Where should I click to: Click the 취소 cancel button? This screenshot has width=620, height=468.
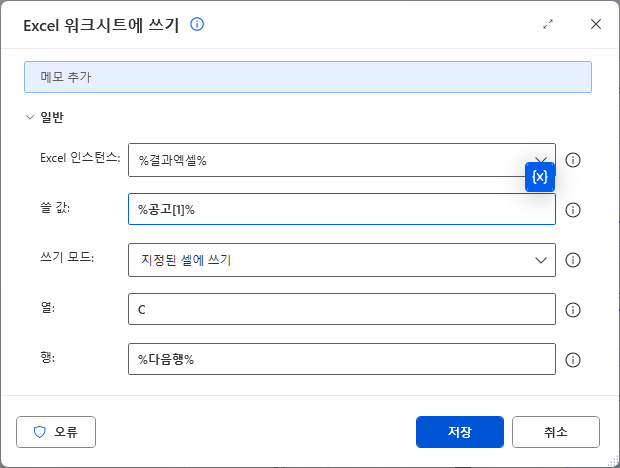tap(556, 432)
